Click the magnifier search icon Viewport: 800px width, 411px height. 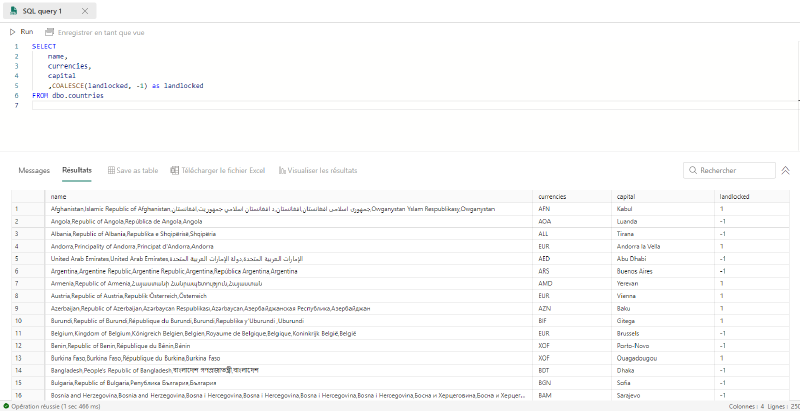click(693, 170)
